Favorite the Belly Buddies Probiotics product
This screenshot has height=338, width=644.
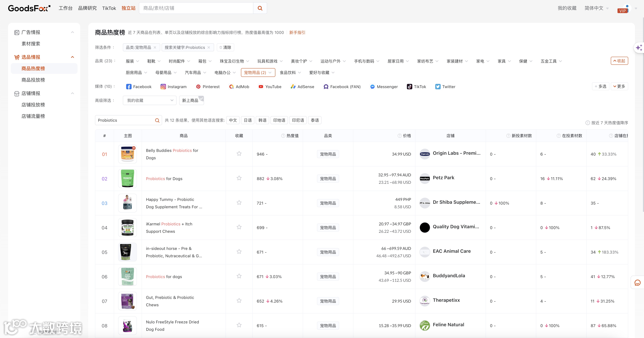[239, 154]
